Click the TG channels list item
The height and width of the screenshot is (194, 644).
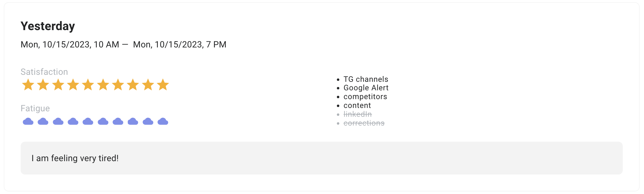pyautogui.click(x=366, y=79)
